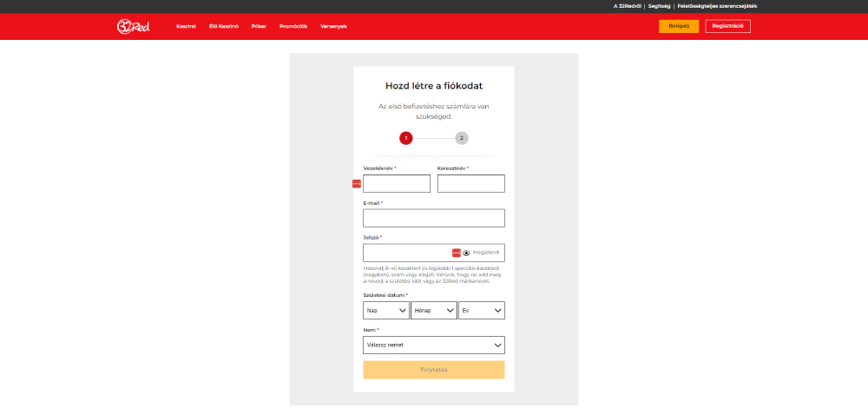Focus the Keresztnév text field
This screenshot has width=868, height=408.
coord(470,183)
